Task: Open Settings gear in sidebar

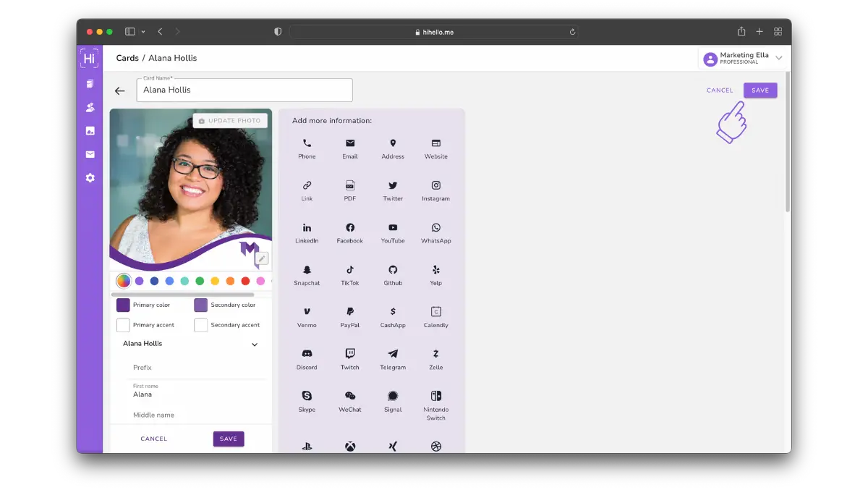Action: tap(90, 178)
